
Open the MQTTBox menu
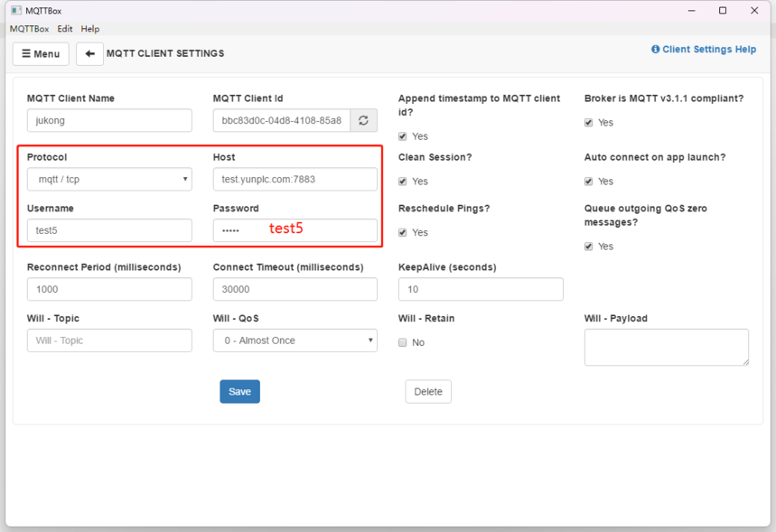[x=29, y=29]
